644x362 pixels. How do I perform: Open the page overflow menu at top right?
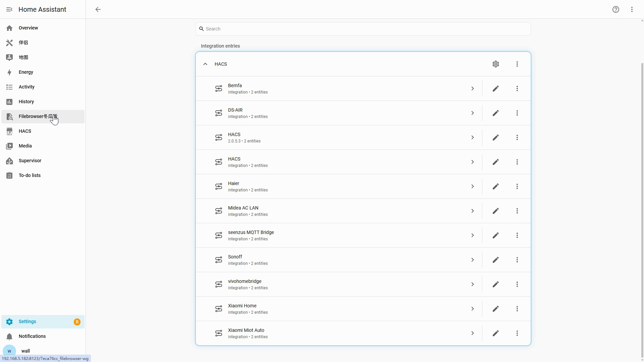(632, 9)
